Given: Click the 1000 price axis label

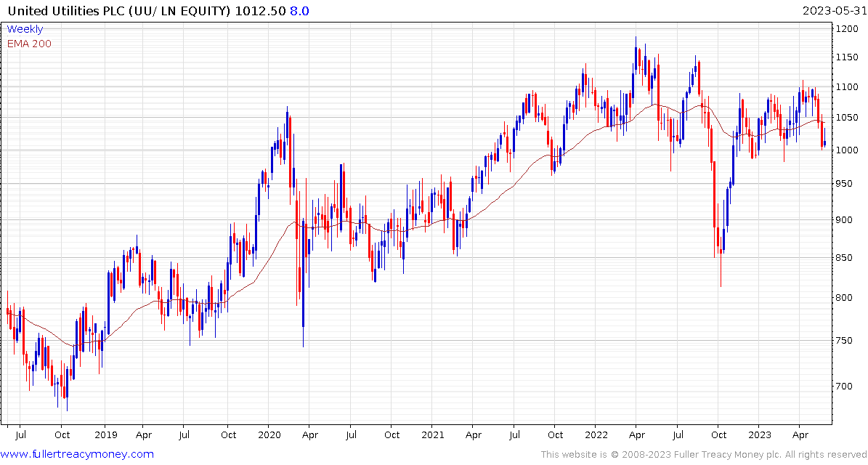Looking at the screenshot, I should click(x=847, y=150).
